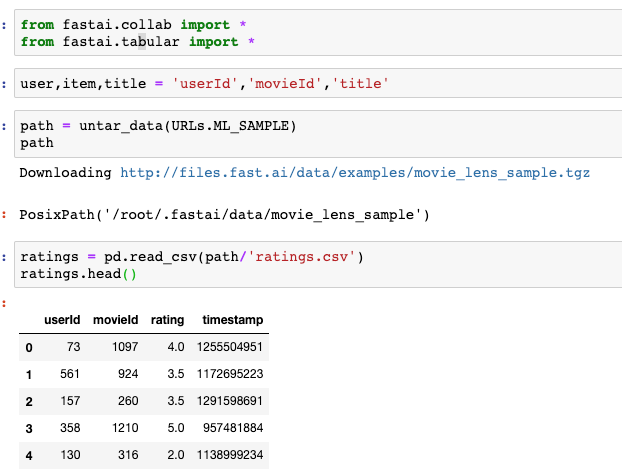
Task: Click row index 3 in table
Action: pyautogui.click(x=29, y=429)
